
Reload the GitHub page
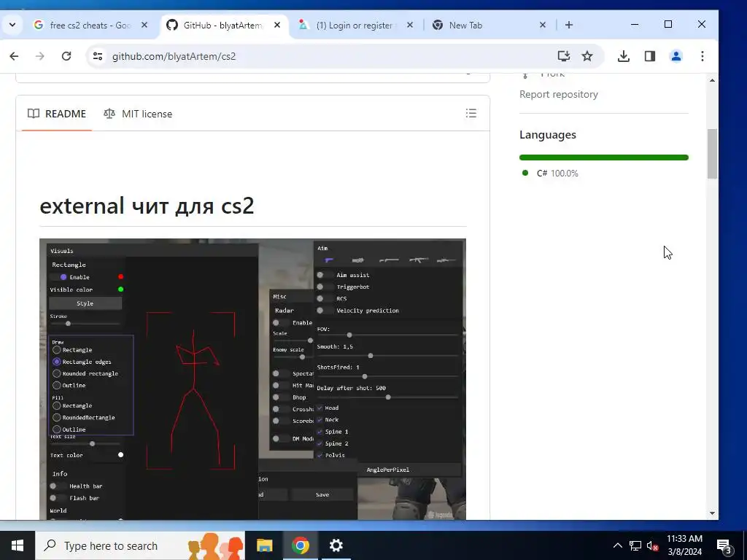click(x=66, y=56)
